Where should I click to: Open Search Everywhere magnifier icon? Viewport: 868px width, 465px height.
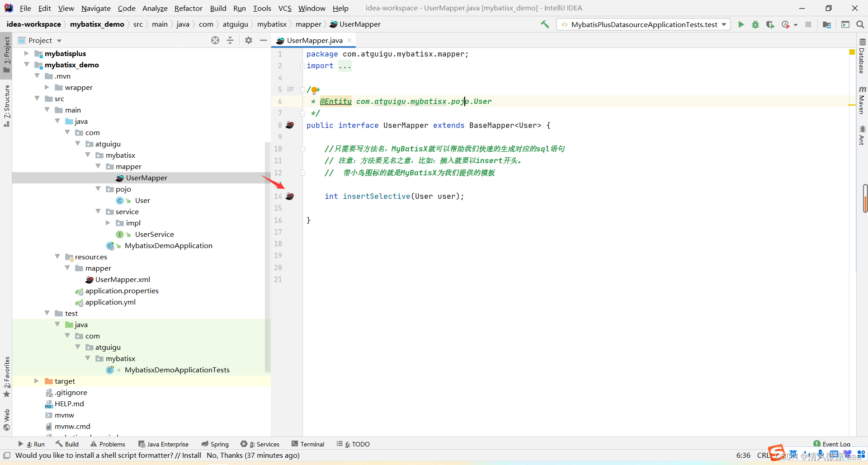pos(860,24)
